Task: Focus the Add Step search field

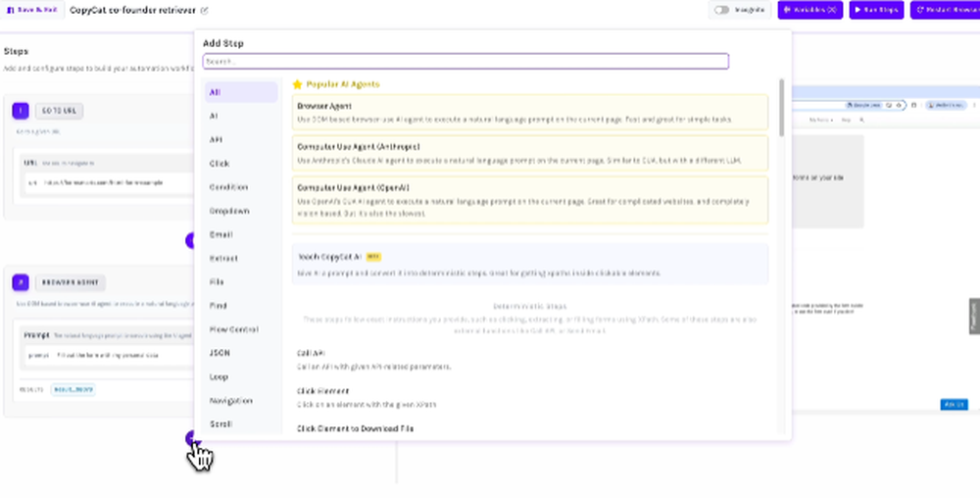Action: [465, 61]
